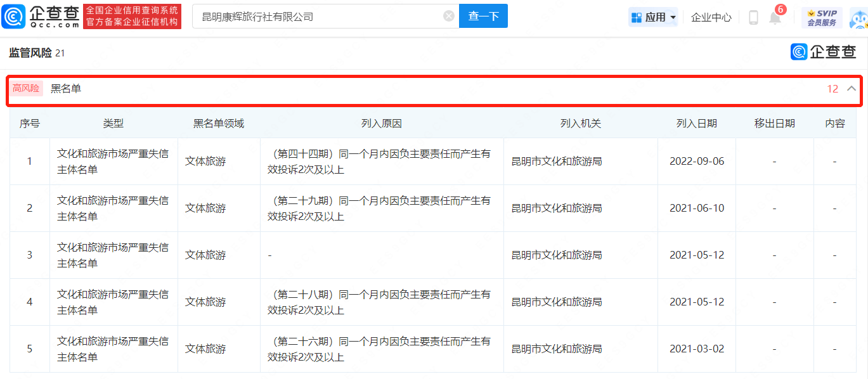Select the 第二十九期 reason cell

pyautogui.click(x=382, y=209)
